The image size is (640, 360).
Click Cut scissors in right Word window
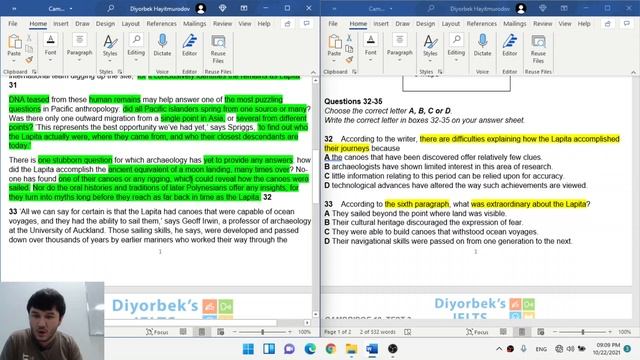coord(349,38)
